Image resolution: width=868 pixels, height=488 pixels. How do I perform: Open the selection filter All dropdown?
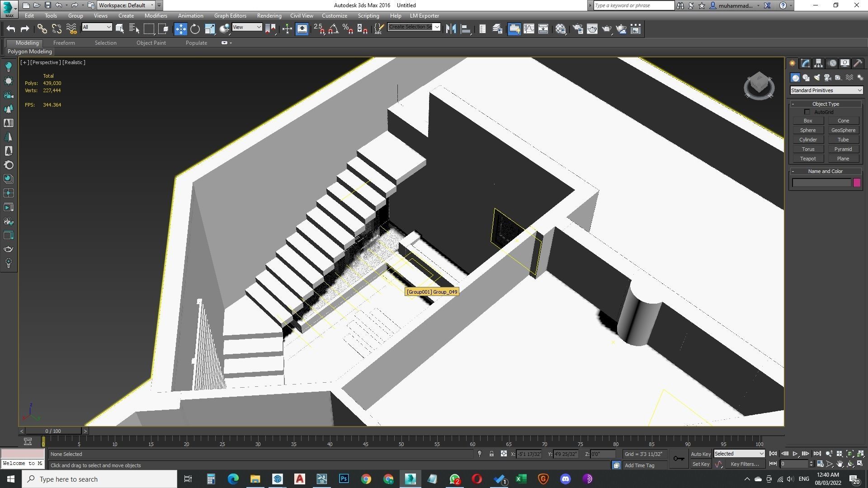(97, 28)
